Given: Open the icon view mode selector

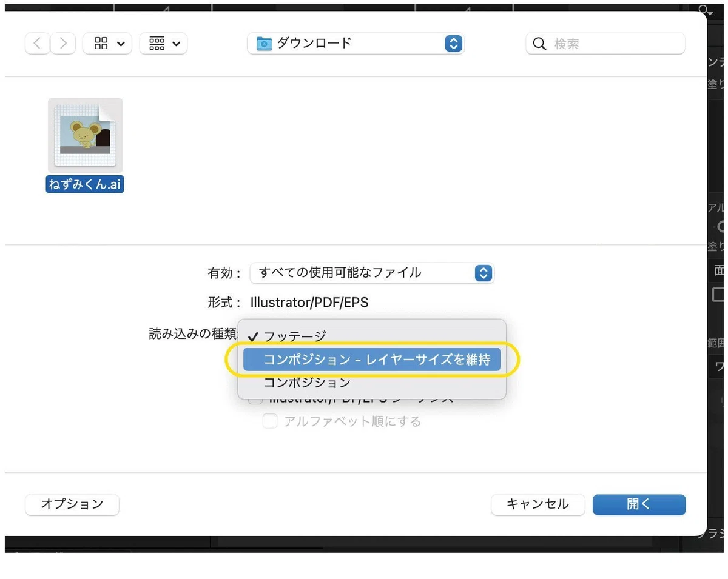Looking at the screenshot, I should pos(107,44).
